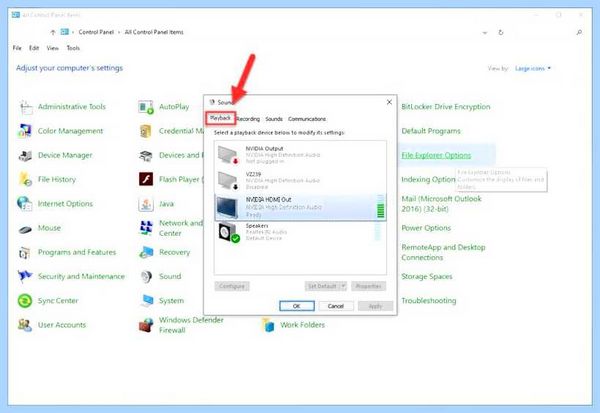
Task: Open the Set Default dropdown arrow
Action: click(343, 286)
